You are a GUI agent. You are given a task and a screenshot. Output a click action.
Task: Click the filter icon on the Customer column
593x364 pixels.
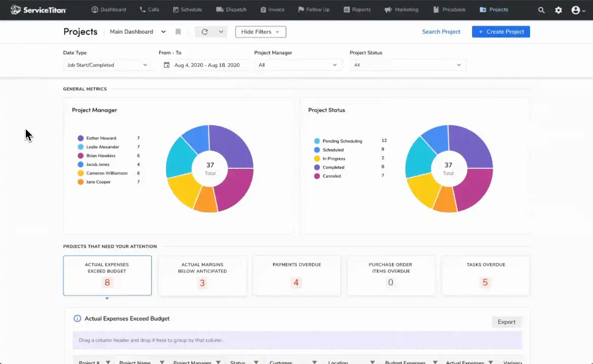click(x=314, y=362)
